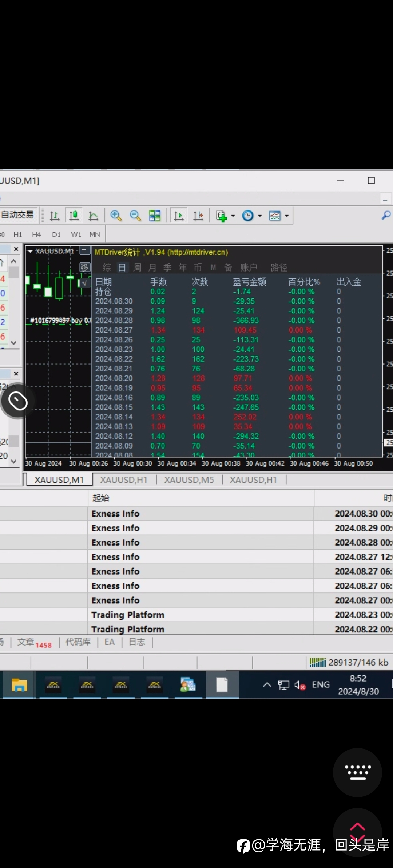Viewport: 393px width, 868px height.
Task: Click the -366.93 profit value
Action: click(x=245, y=321)
